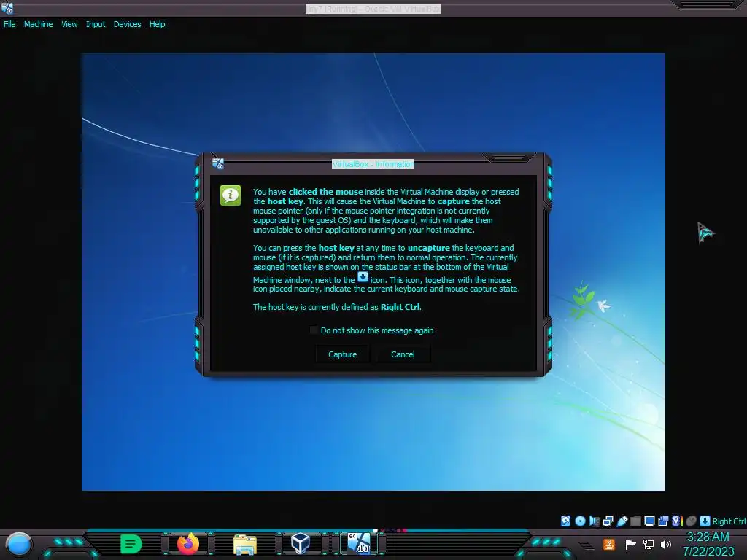The width and height of the screenshot is (747, 560).
Task: Click the green information icon in the dialog
Action: point(231,195)
